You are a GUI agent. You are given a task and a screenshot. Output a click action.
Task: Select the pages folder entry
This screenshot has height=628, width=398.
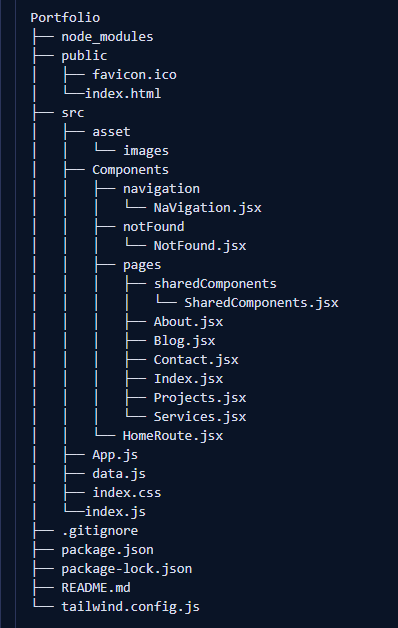pyautogui.click(x=142, y=265)
